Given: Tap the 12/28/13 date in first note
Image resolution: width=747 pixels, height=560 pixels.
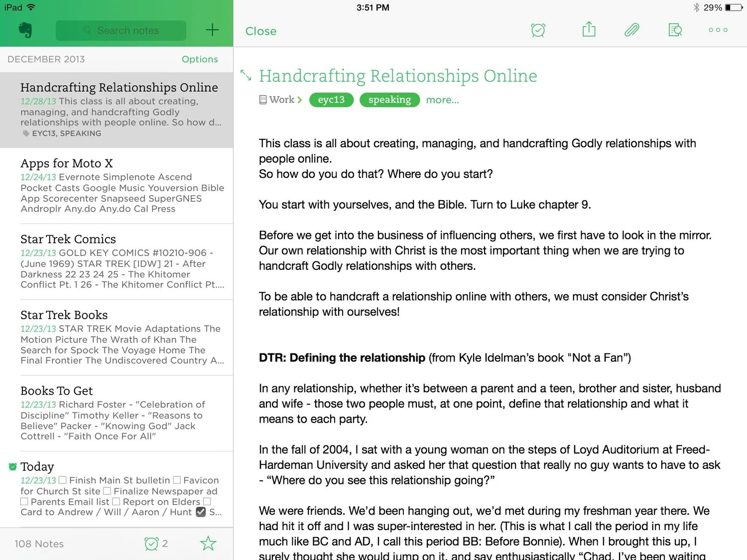Looking at the screenshot, I should pos(38,102).
